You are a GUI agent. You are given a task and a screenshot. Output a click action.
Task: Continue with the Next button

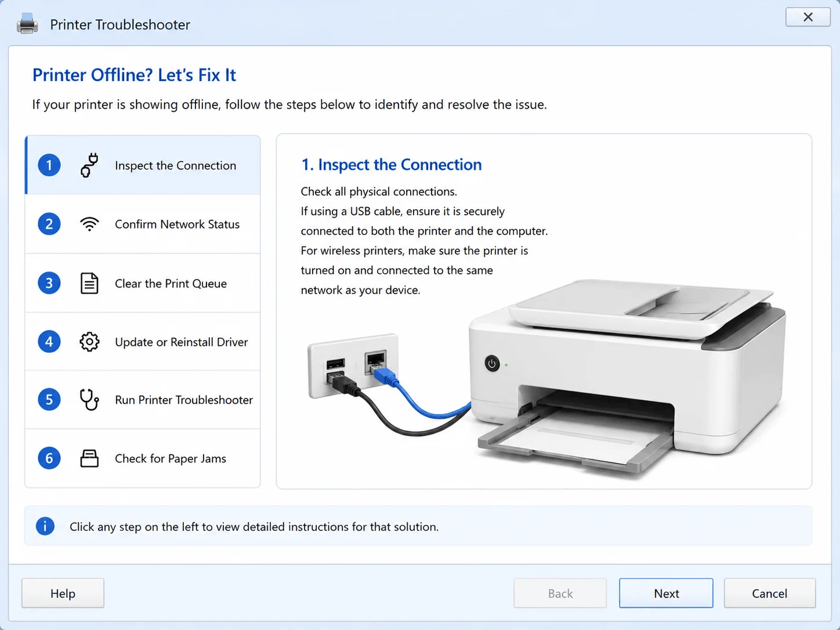click(x=666, y=593)
